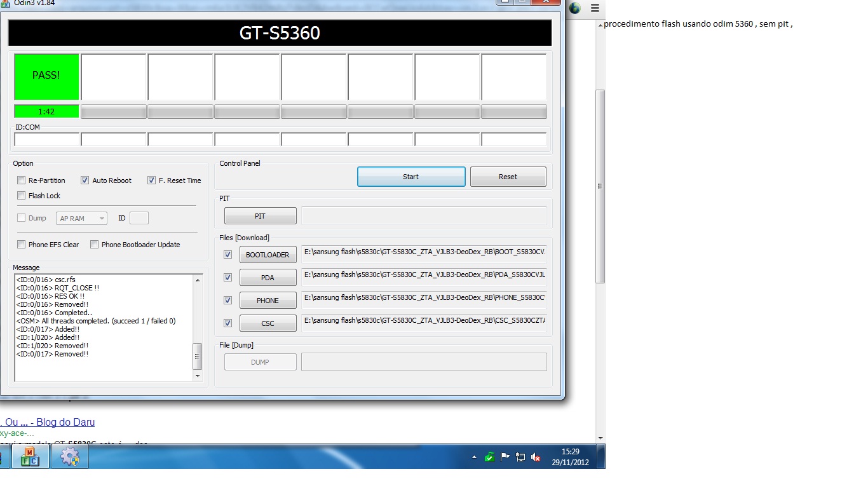Select the 'csc.rfs' log line
The width and height of the screenshot is (868, 488).
click(46, 280)
